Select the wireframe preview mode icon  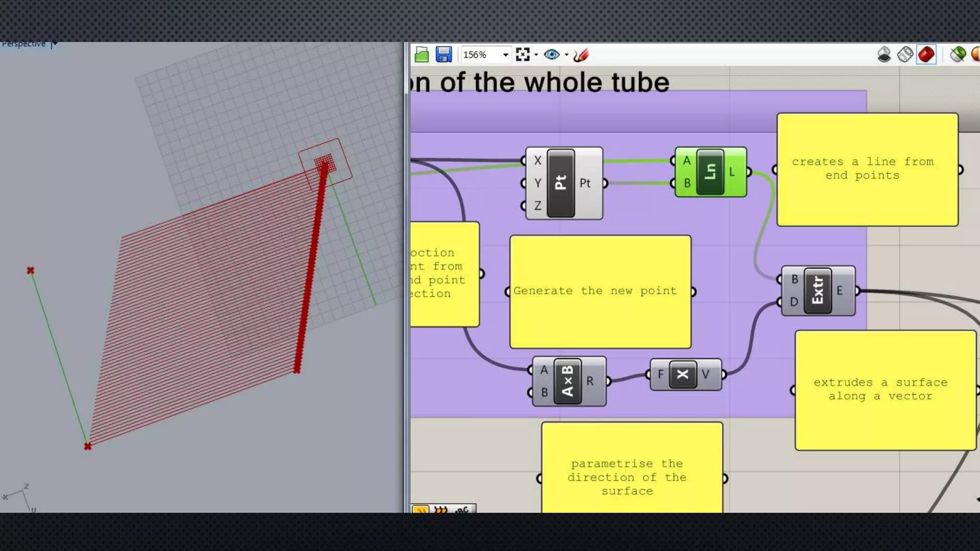(905, 55)
